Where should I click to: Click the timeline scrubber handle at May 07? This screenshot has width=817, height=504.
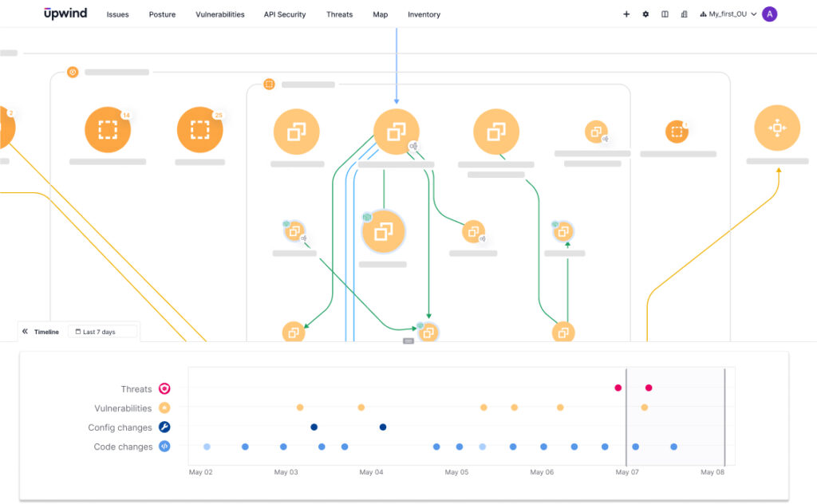coord(627,415)
